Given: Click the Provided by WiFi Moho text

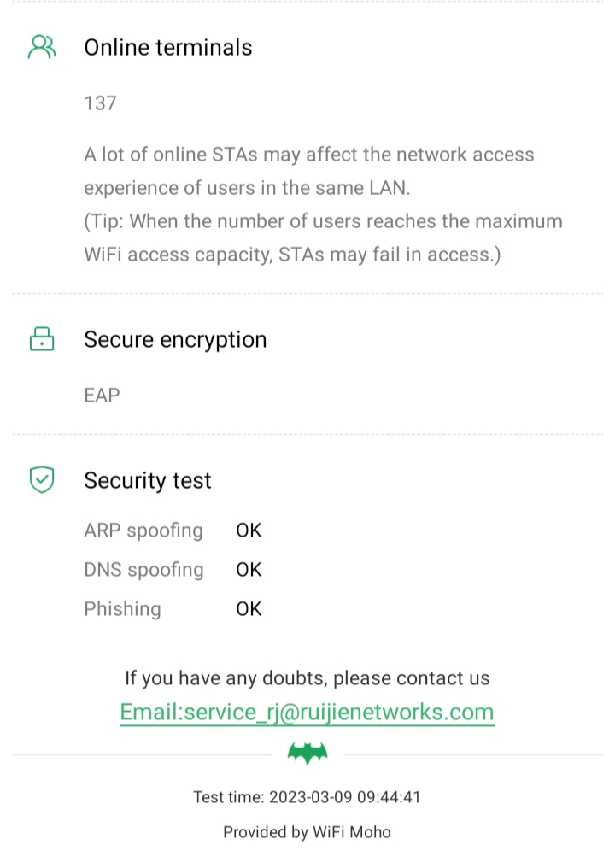Looking at the screenshot, I should click(307, 831).
